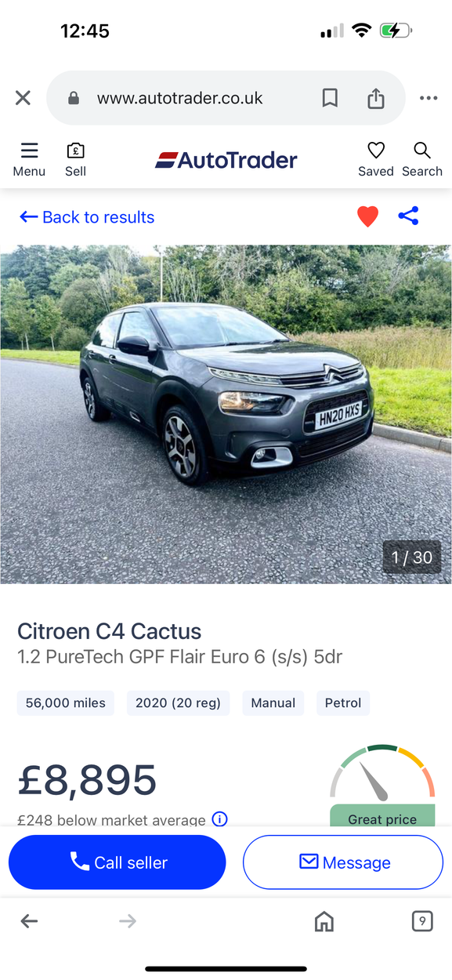Open browser tabs switcher showing 9
This screenshot has height=980, width=452.
coord(422,921)
